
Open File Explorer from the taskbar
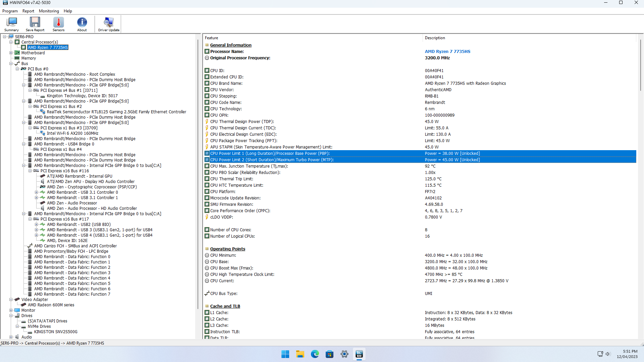point(300,354)
